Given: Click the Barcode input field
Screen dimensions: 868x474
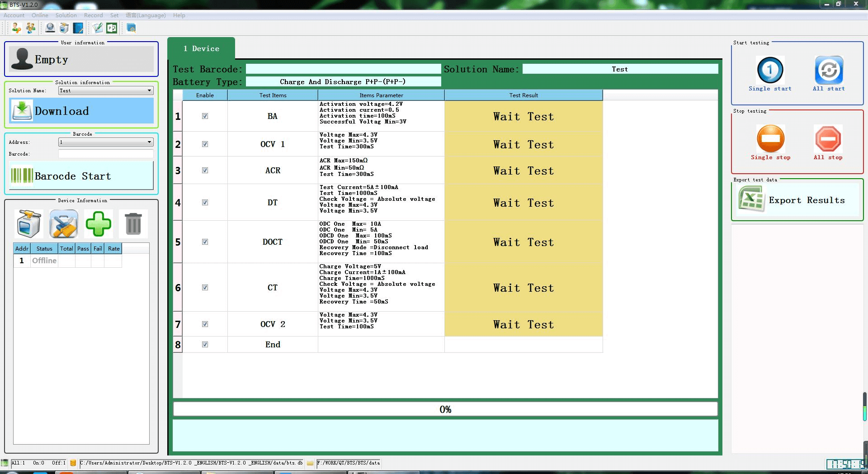Looking at the screenshot, I should click(x=106, y=154).
